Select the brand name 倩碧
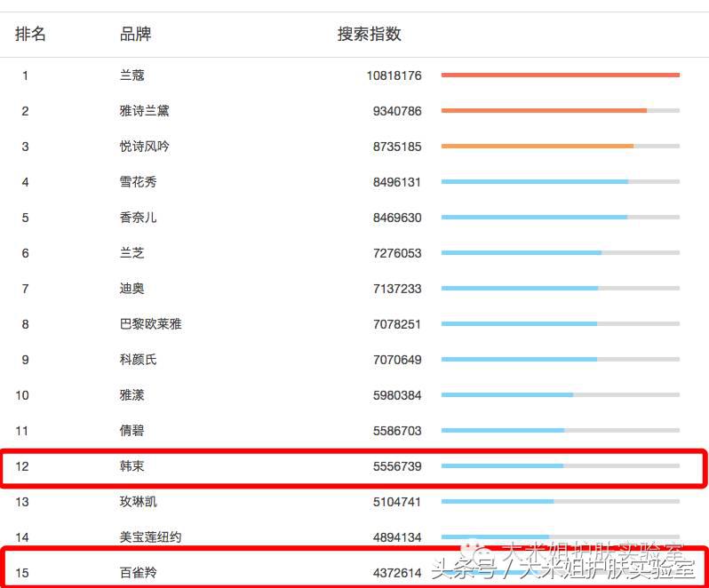 click(132, 430)
